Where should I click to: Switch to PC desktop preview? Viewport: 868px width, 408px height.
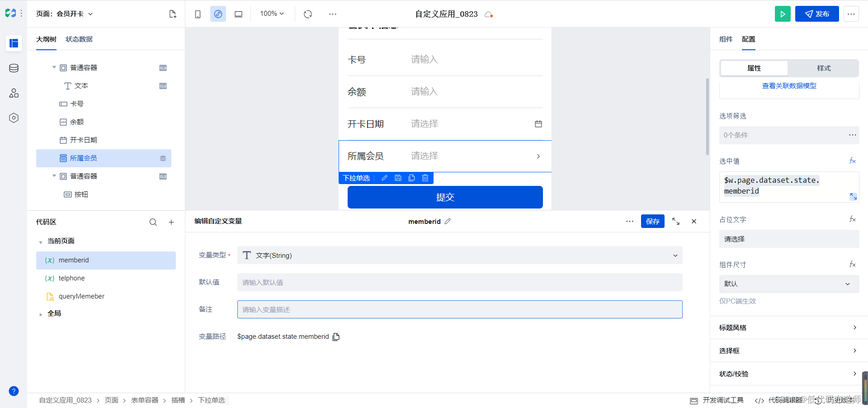[238, 14]
